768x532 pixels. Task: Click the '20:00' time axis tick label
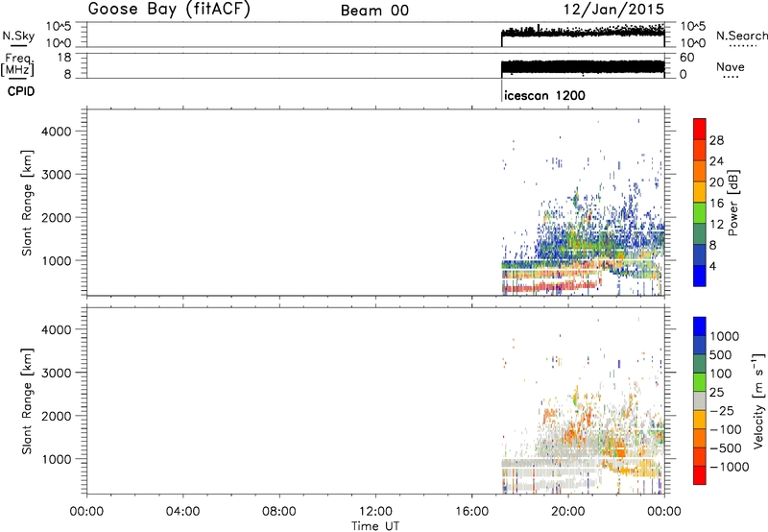[x=567, y=512]
